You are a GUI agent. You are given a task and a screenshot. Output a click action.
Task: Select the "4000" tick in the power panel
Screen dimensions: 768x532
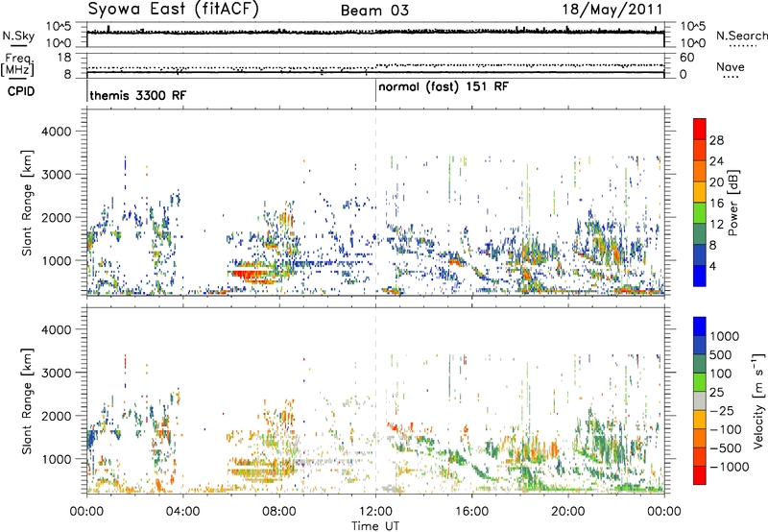click(56, 132)
